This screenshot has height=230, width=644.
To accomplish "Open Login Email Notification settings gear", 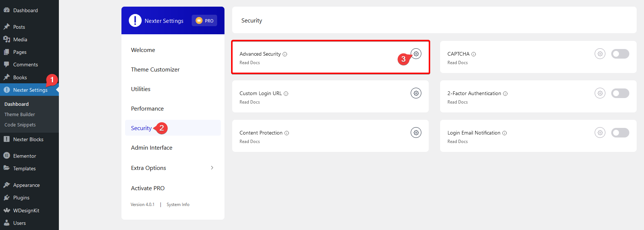I will 600,133.
